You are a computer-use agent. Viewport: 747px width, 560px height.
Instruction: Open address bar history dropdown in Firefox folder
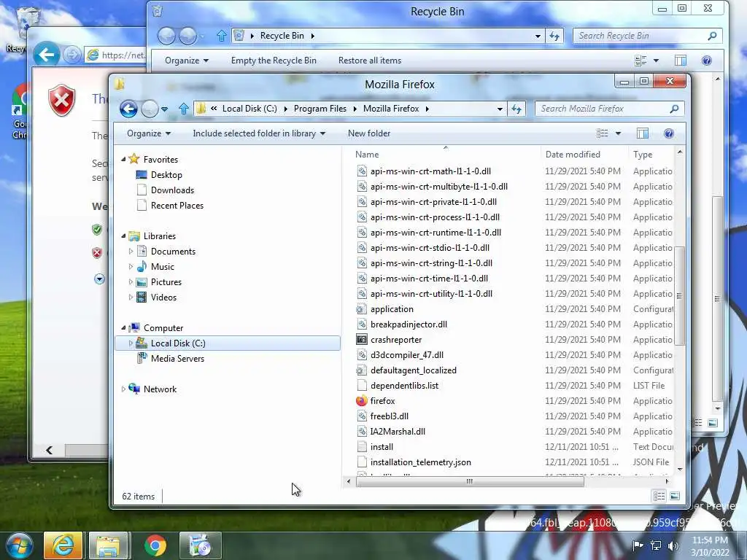click(x=500, y=109)
